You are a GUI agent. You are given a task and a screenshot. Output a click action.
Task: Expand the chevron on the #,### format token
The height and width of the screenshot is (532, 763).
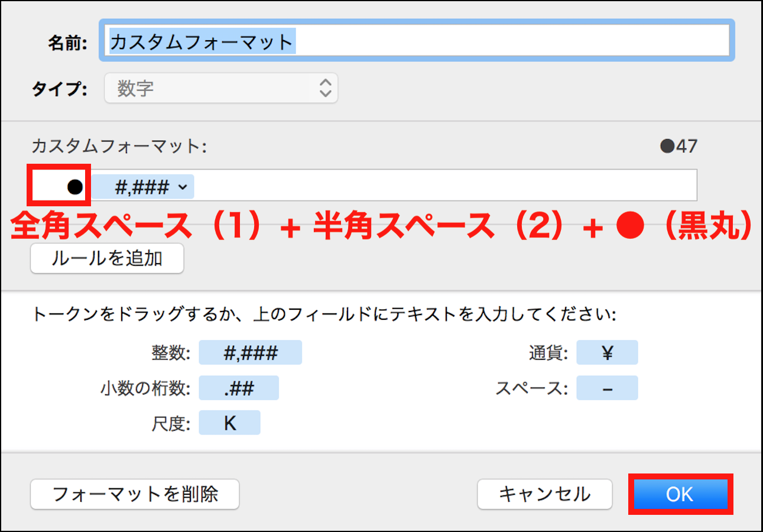tap(182, 187)
